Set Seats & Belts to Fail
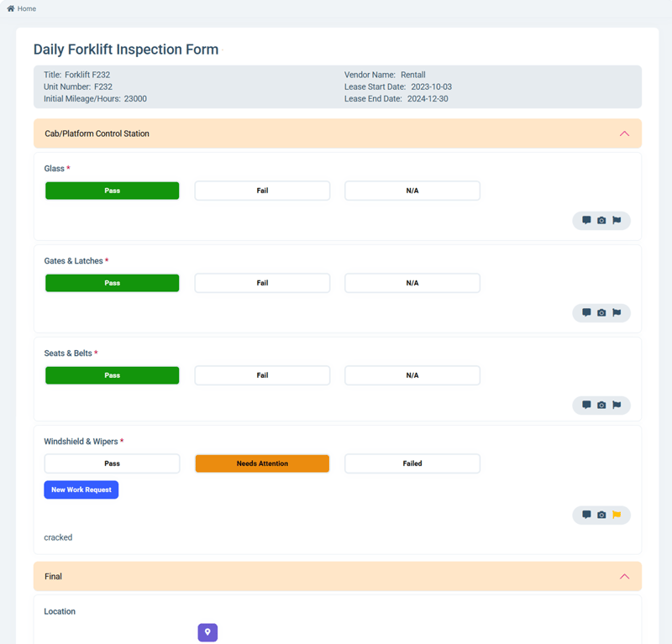672x644 pixels. click(262, 375)
